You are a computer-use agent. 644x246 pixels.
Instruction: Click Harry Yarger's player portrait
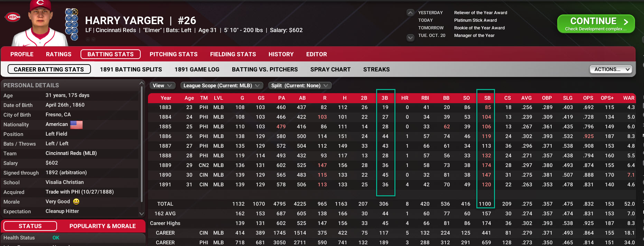coord(40,24)
